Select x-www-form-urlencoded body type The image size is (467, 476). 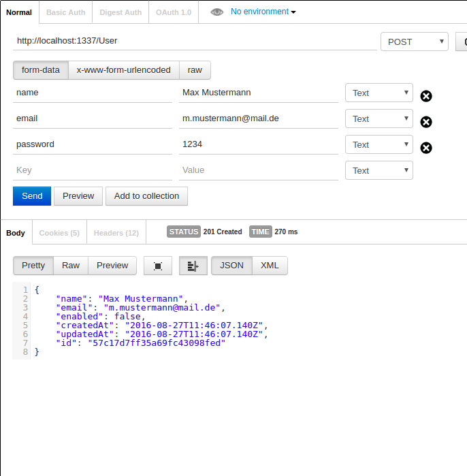pyautogui.click(x=124, y=70)
